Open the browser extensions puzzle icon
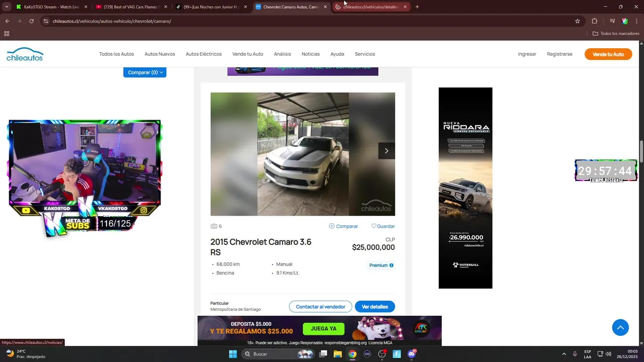 [x=594, y=21]
